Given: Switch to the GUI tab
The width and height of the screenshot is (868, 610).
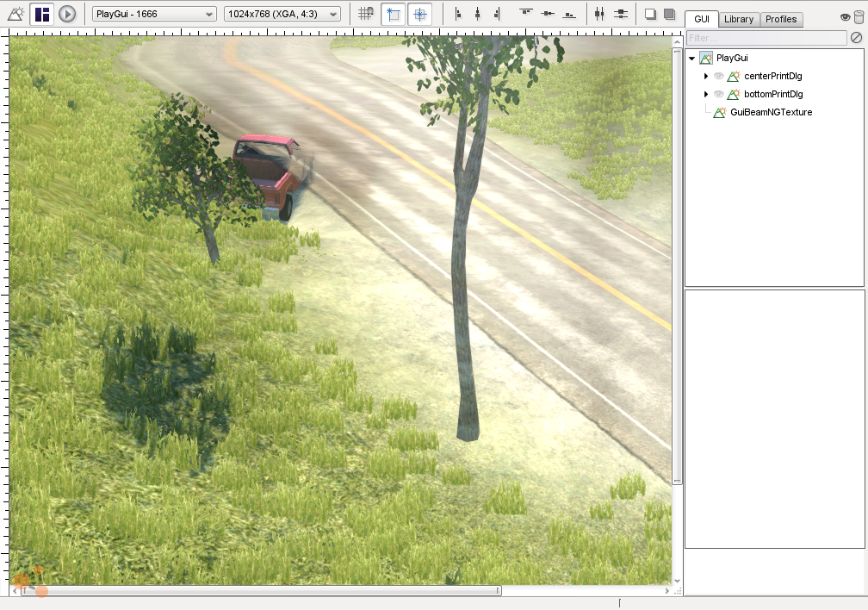Looking at the screenshot, I should point(701,19).
